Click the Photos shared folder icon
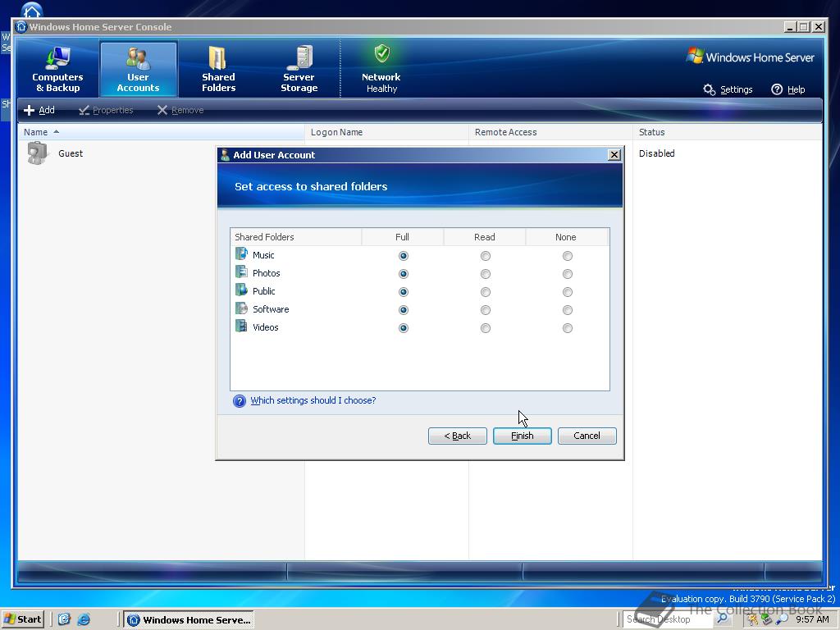 (242, 272)
